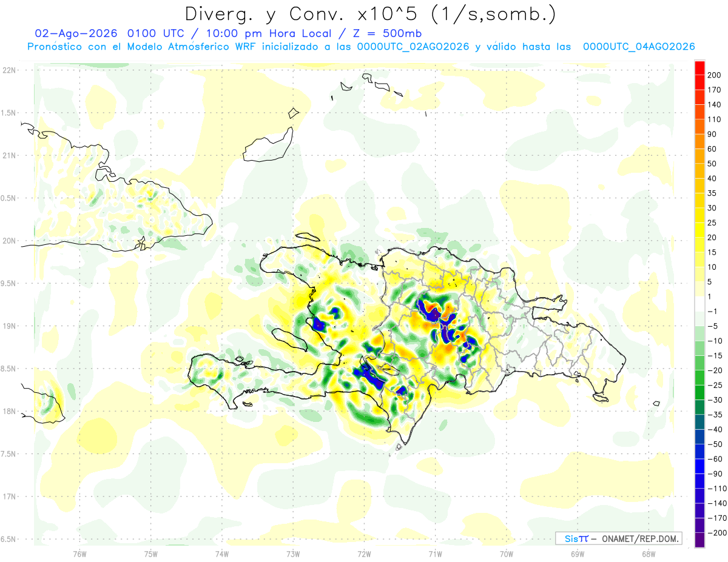This screenshot has width=728, height=562.
Task: Click the legend value '90'
Action: tap(713, 134)
